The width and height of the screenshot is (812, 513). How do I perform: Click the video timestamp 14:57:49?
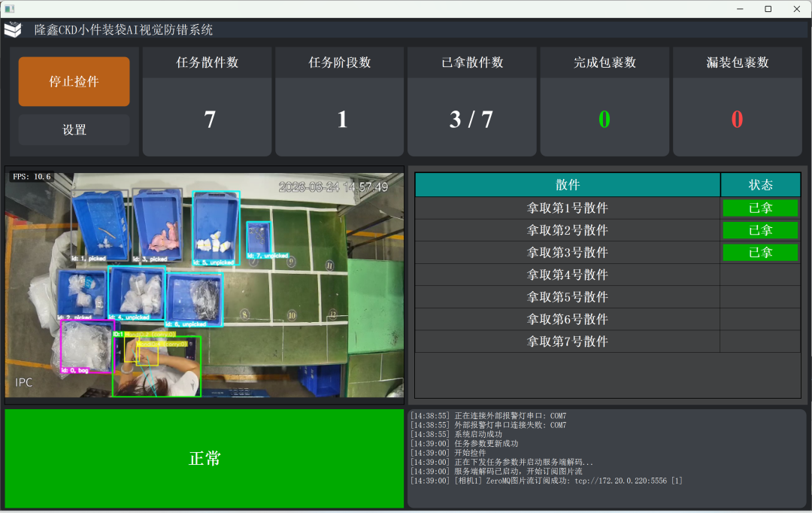click(x=333, y=187)
